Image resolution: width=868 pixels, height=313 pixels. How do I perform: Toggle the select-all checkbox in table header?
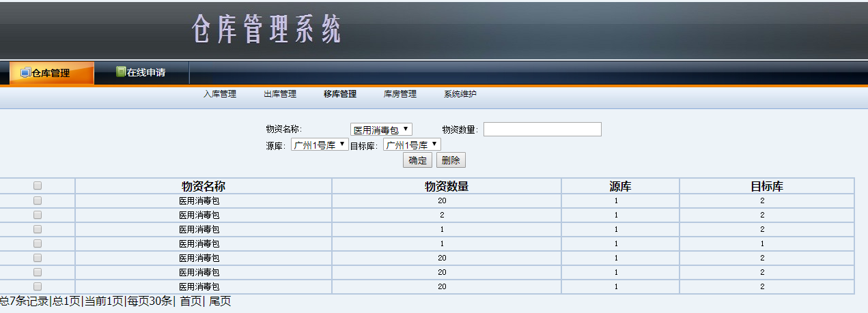coord(38,185)
